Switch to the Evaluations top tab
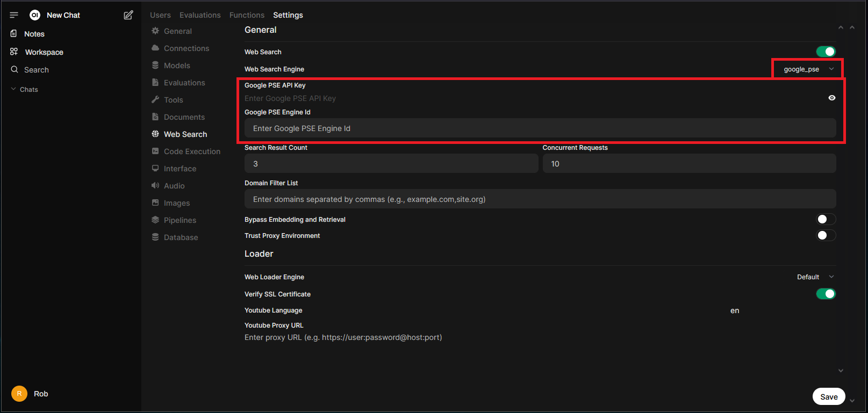 click(200, 15)
